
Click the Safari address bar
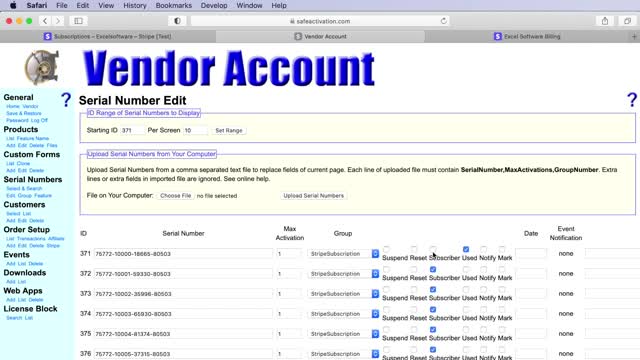320,21
